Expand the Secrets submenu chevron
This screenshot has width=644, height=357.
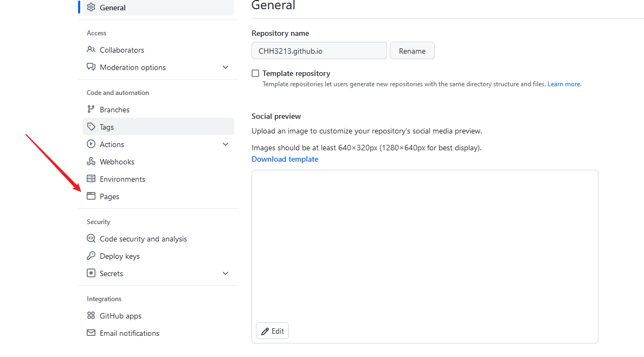[x=226, y=273]
